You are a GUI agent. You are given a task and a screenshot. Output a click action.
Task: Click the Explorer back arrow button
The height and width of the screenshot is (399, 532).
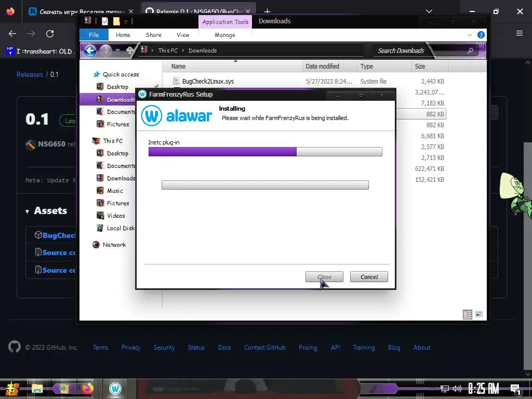click(90, 51)
